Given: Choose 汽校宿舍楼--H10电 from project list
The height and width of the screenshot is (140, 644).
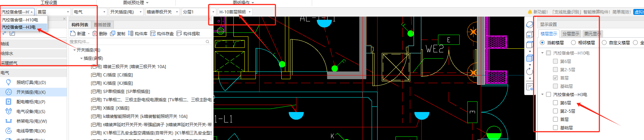Looking at the screenshot, I should click(x=24, y=20).
